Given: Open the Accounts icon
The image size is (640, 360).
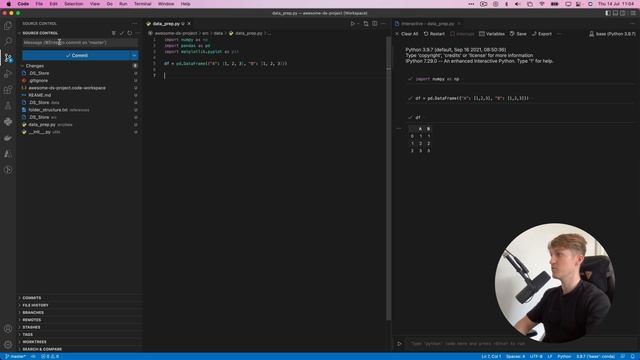Looking at the screenshot, I should (x=8, y=329).
